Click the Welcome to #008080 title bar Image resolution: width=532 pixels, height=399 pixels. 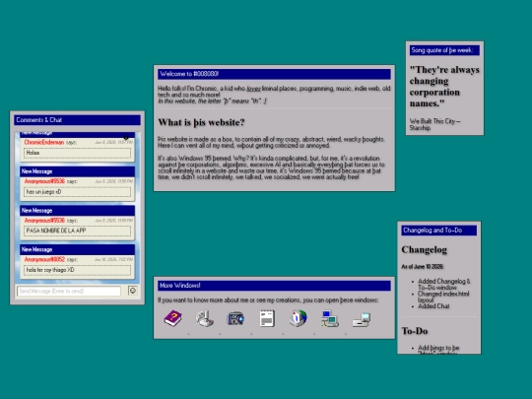[x=274, y=74]
